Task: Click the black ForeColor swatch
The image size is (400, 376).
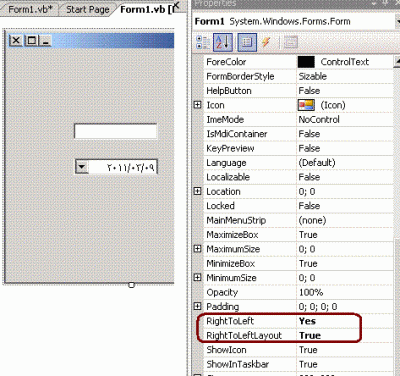Action: 306,62
